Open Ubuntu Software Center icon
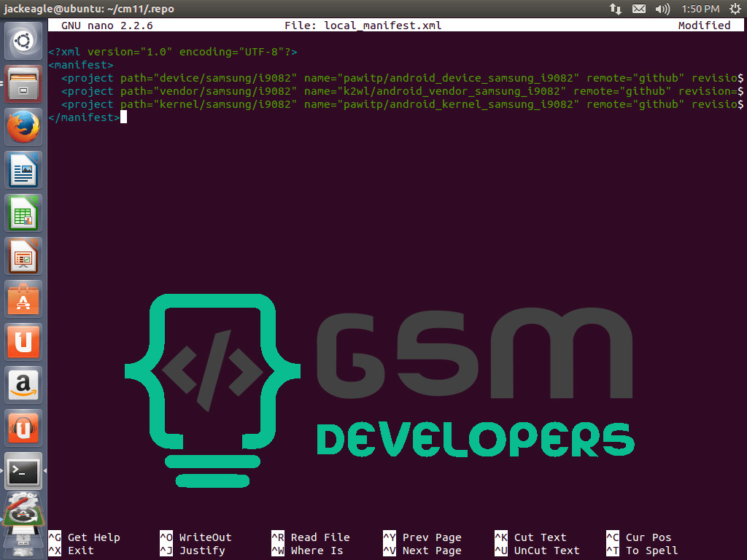747x560 pixels. pos(23,299)
